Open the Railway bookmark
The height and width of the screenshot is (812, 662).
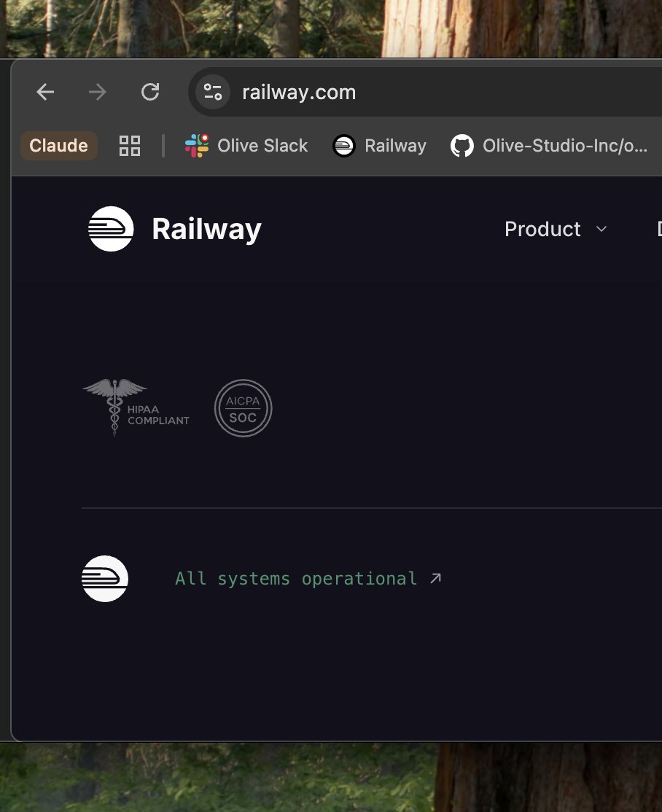(380, 146)
